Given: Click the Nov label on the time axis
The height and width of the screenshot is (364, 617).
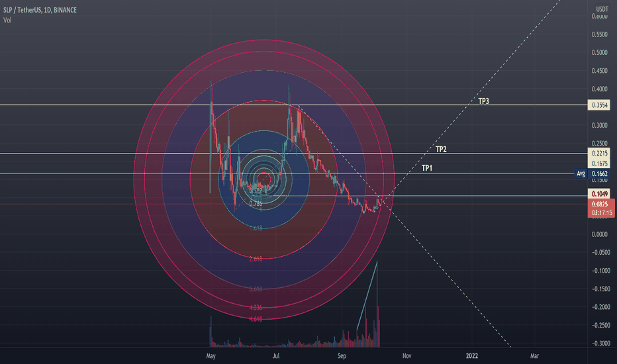Looking at the screenshot, I should (406, 356).
